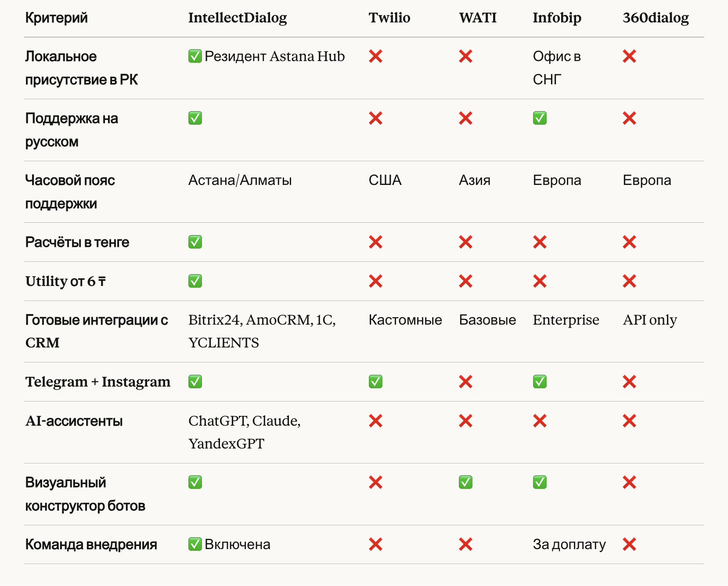Click WATI's red cross in Utility row
The width and height of the screenshot is (728, 586).
coord(465,281)
